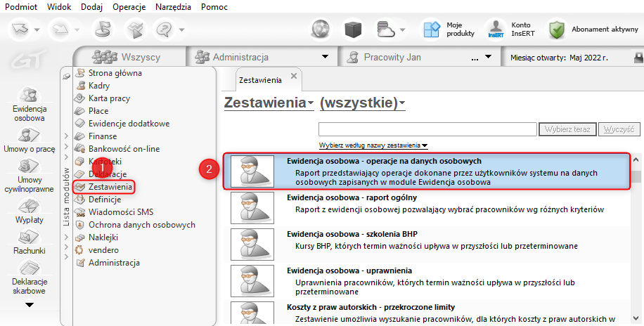Open the Podmiot menu
644x326 pixels.
21,7
